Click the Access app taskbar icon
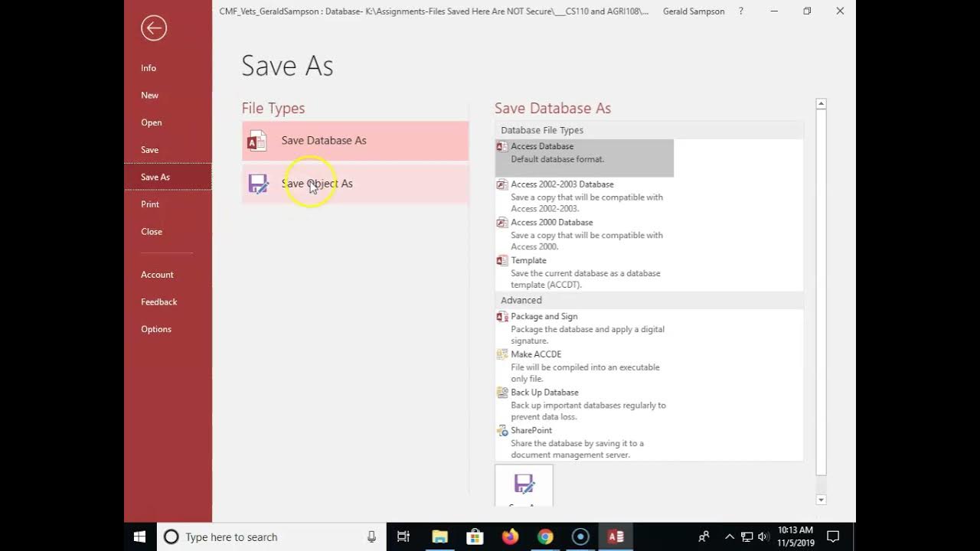 click(x=616, y=537)
